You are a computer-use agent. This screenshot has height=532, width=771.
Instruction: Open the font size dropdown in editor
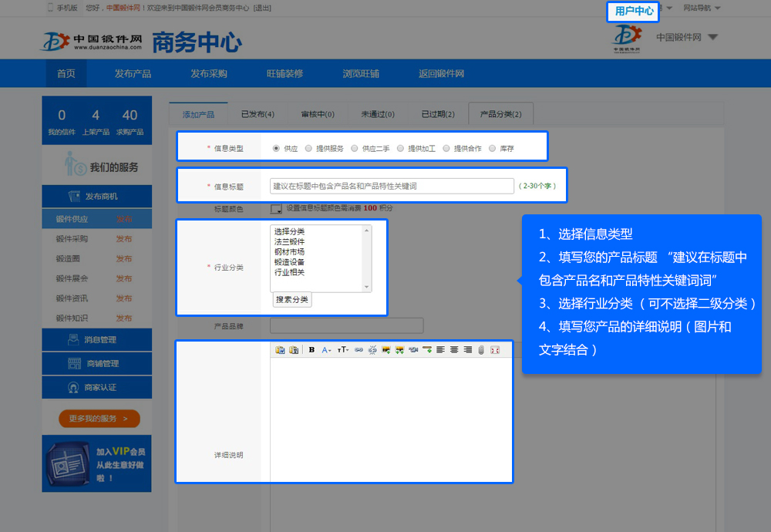343,350
